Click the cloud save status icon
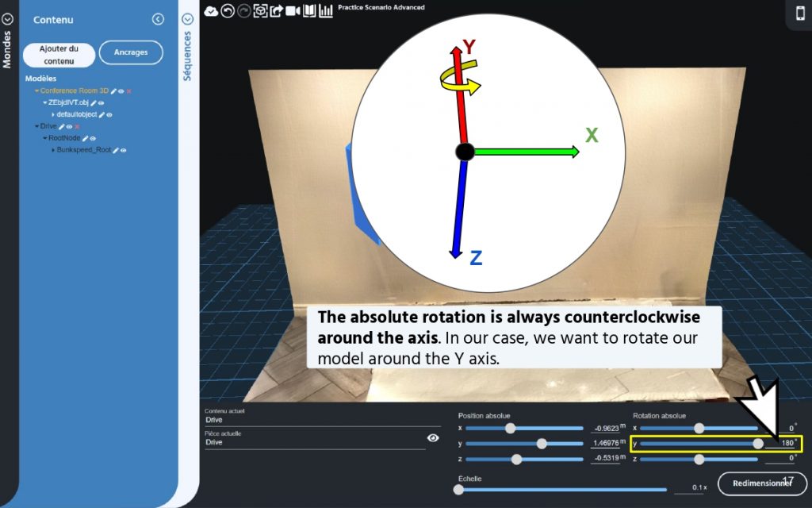 pyautogui.click(x=211, y=11)
